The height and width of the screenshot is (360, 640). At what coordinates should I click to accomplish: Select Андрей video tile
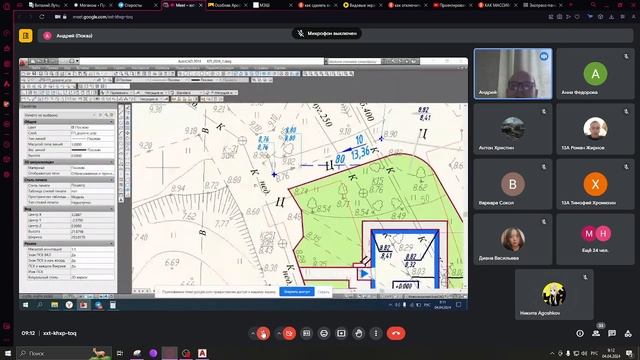point(513,74)
